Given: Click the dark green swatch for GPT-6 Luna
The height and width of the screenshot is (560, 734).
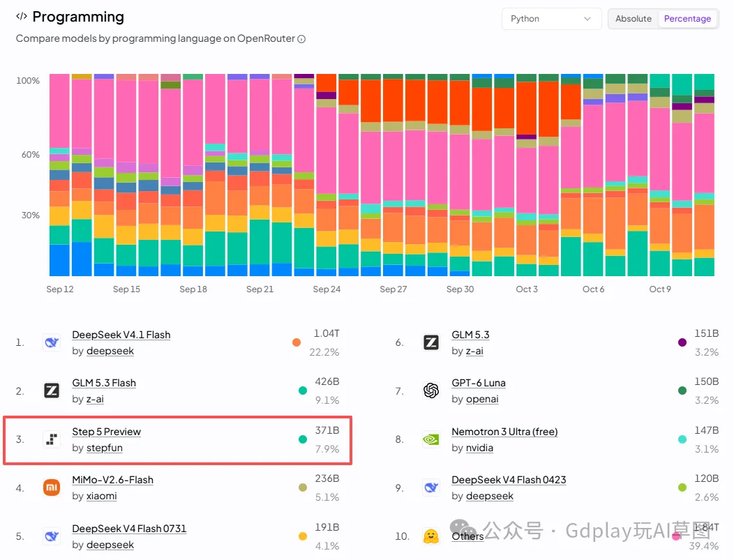Looking at the screenshot, I should coord(682,391).
